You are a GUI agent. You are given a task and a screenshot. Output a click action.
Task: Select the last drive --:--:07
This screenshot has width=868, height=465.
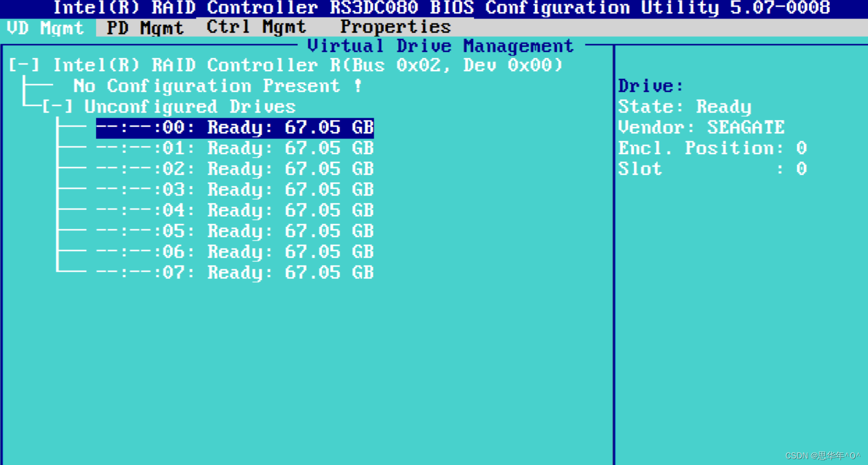(x=236, y=272)
